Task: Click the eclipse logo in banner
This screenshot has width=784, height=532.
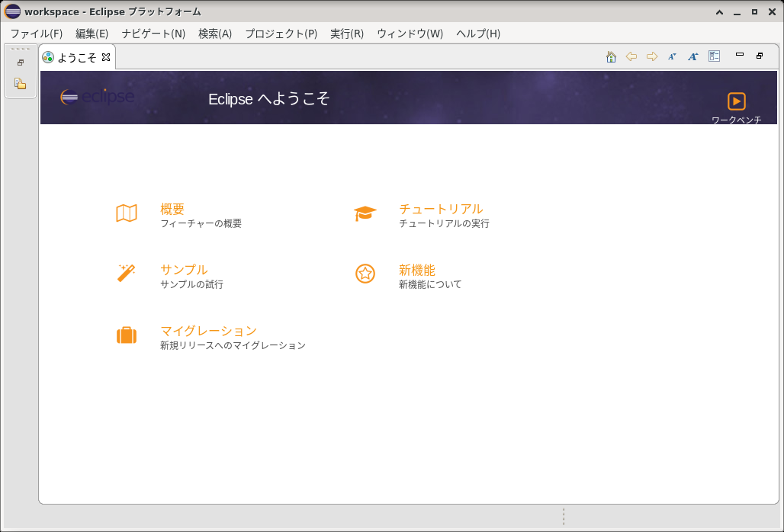Action: click(98, 96)
